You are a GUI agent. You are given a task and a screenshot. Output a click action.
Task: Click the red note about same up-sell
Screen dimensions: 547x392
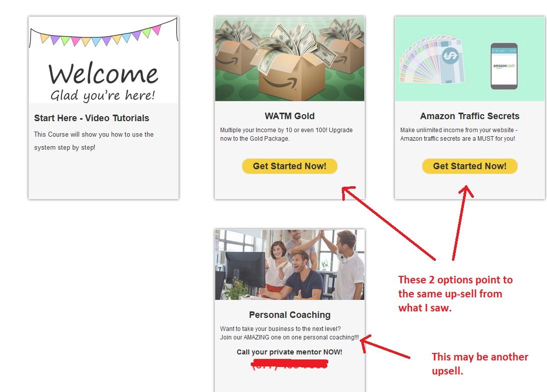(x=455, y=293)
